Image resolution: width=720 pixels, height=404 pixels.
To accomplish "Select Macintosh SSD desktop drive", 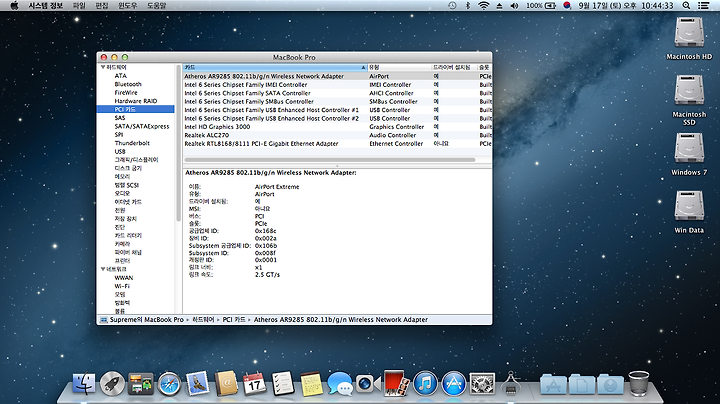I will pyautogui.click(x=689, y=90).
